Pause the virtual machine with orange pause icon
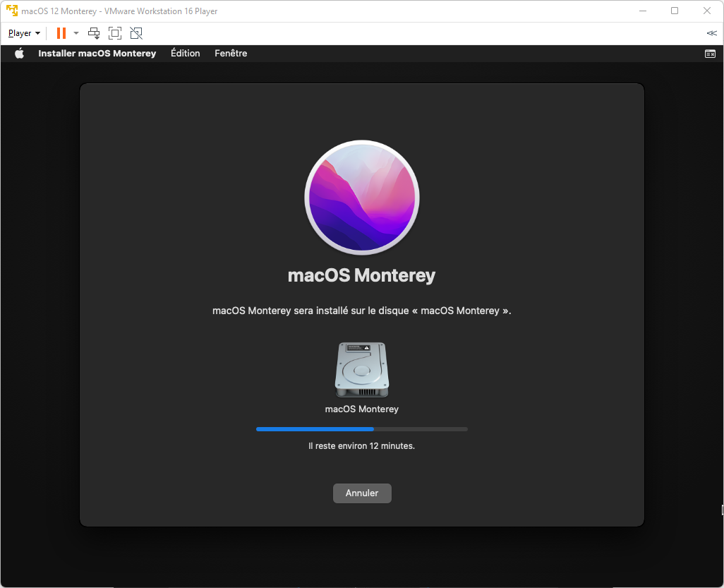The image size is (724, 588). (61, 33)
